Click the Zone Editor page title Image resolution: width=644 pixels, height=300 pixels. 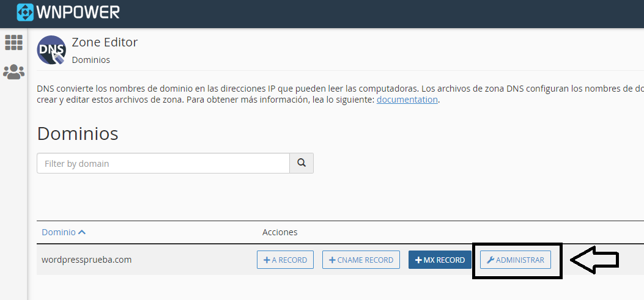[105, 42]
